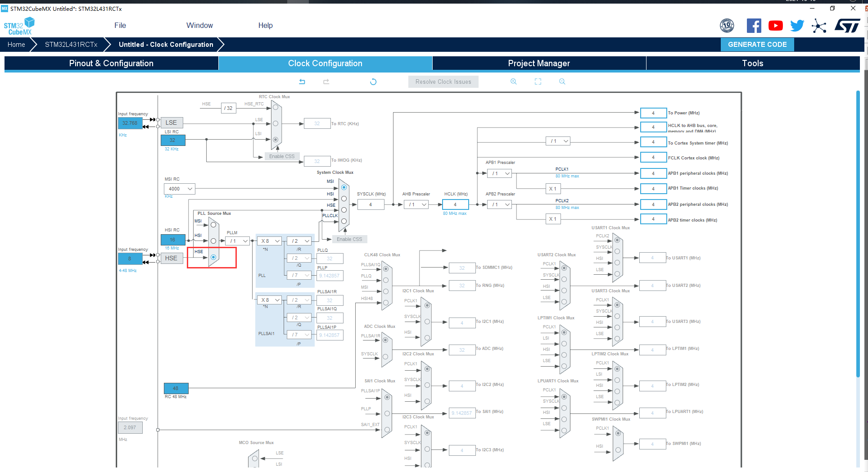
Task: Open the PLL /R divider dropdown
Action: click(299, 241)
